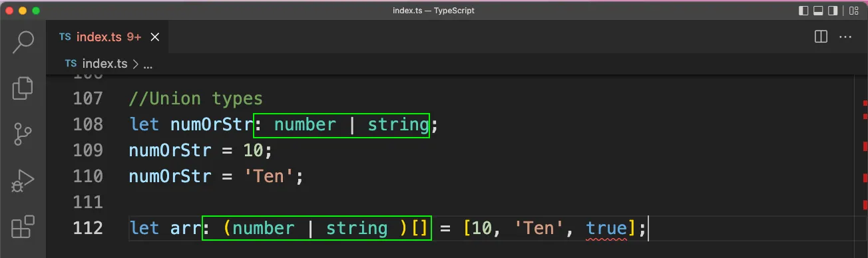Viewport: 868px width, 258px height.
Task: Click the error-underlined true value
Action: click(x=606, y=229)
